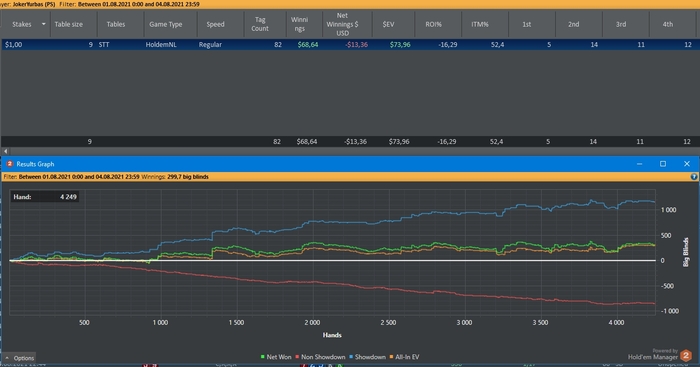Maximize the Results Graph window
700x367 pixels.
click(x=663, y=164)
